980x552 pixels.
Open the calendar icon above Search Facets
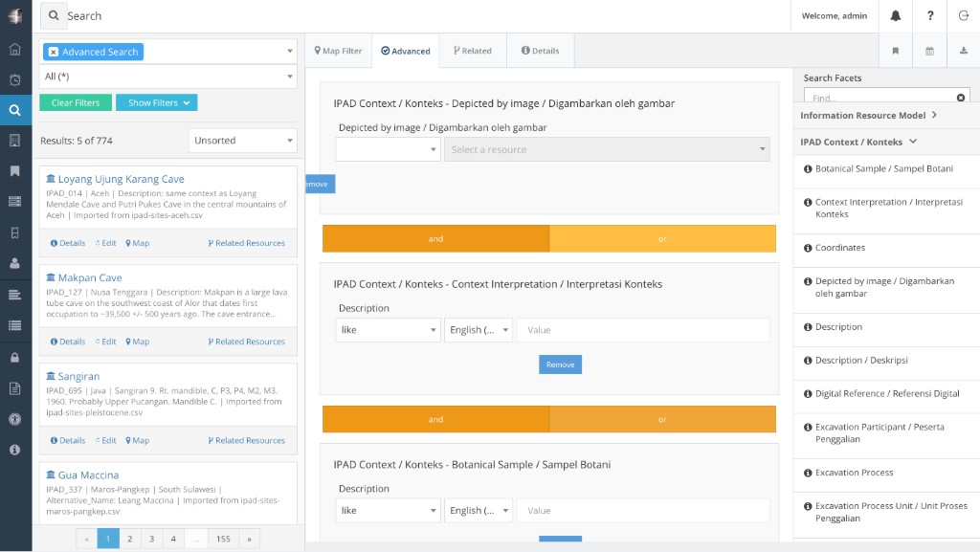[x=929, y=52]
